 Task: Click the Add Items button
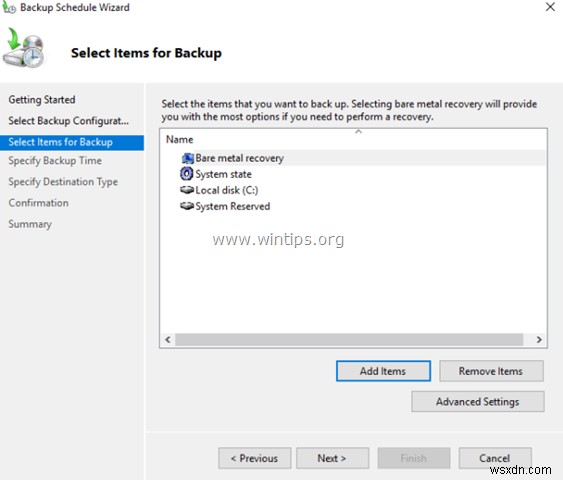383,371
